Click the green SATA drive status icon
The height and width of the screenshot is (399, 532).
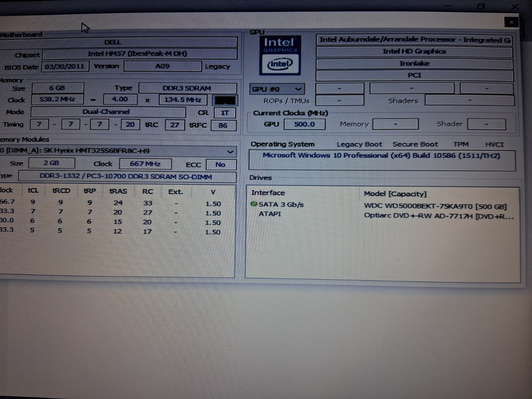(254, 204)
